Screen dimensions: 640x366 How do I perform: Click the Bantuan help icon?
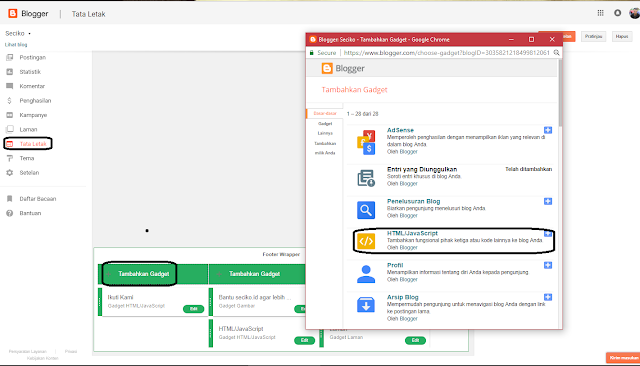(10, 213)
